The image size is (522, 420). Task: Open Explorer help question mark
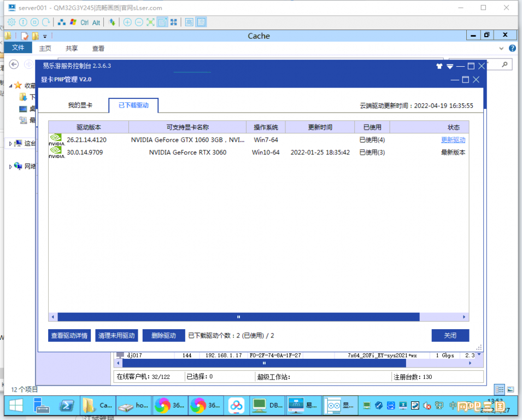[512, 48]
